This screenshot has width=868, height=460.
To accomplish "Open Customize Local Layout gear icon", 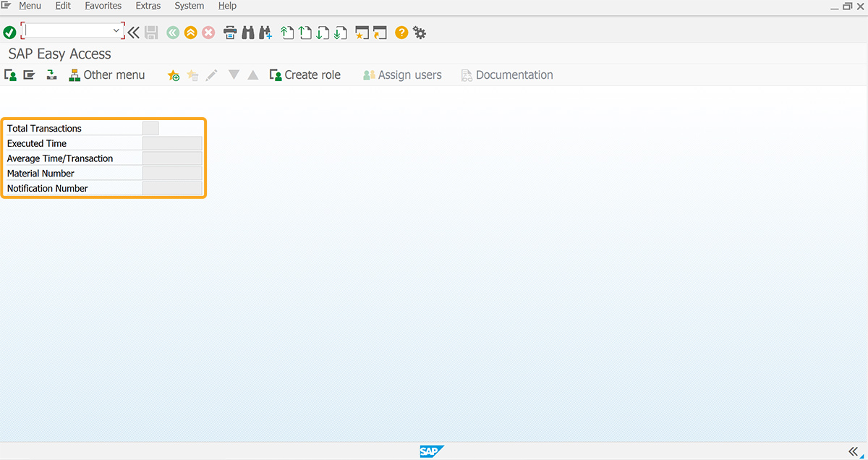I will click(x=420, y=33).
